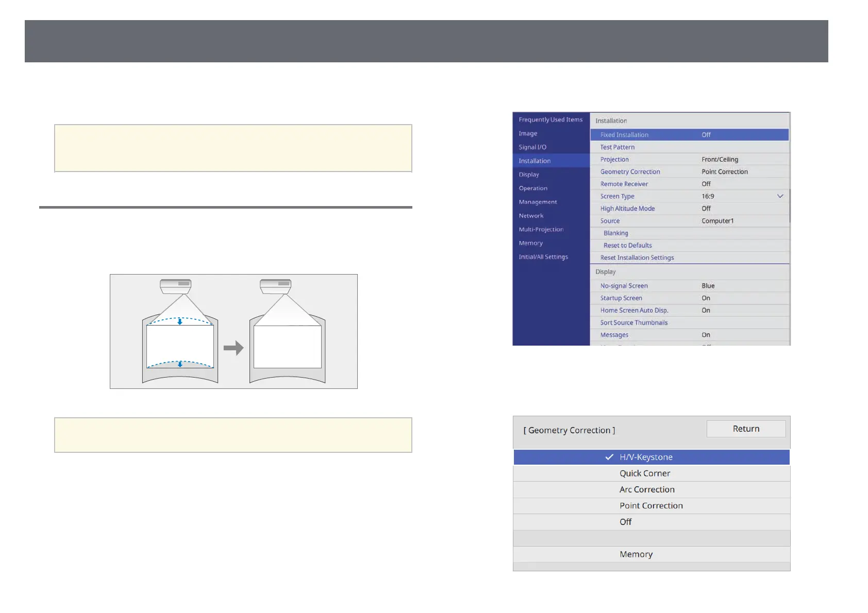Viewport: 868px width, 613px height.
Task: Click Reset Installation Settings
Action: [689, 258]
